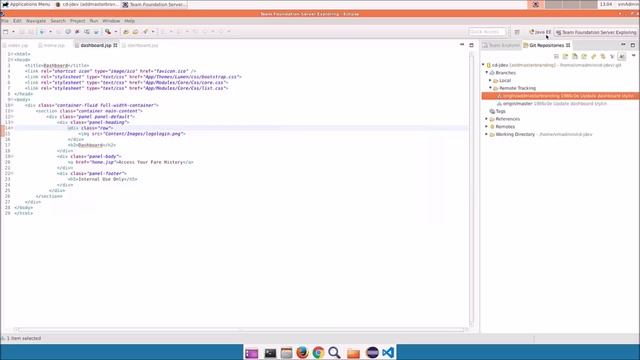Select the highlighted origin/addmasterbranding branch
The height and width of the screenshot is (360, 640).
coord(560,96)
